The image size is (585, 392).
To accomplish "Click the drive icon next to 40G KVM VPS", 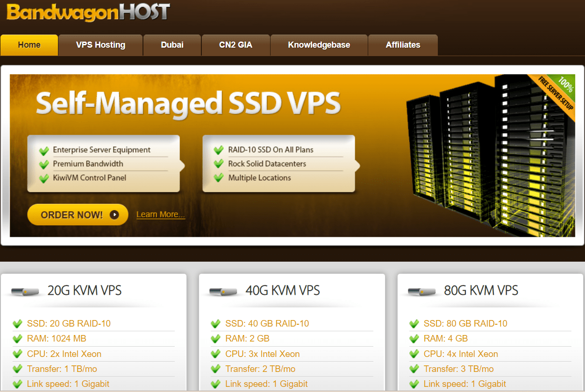I will tap(224, 292).
